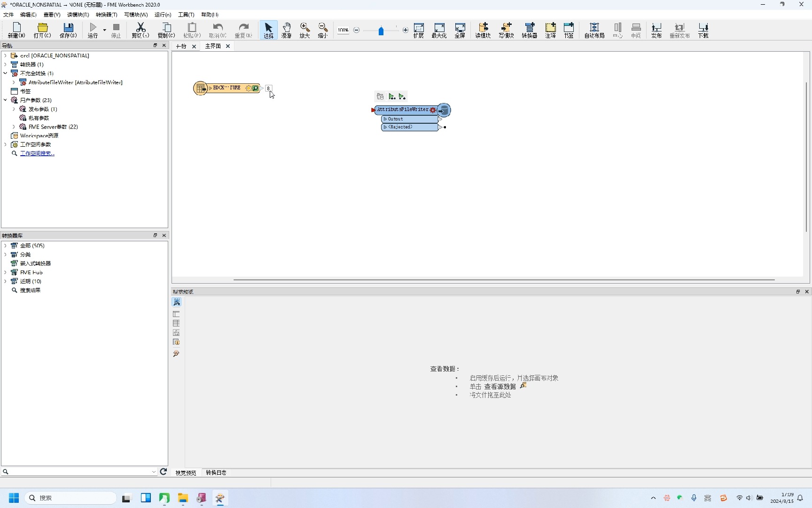Open the 工具(T) menu
This screenshot has width=812, height=508.
click(x=186, y=15)
